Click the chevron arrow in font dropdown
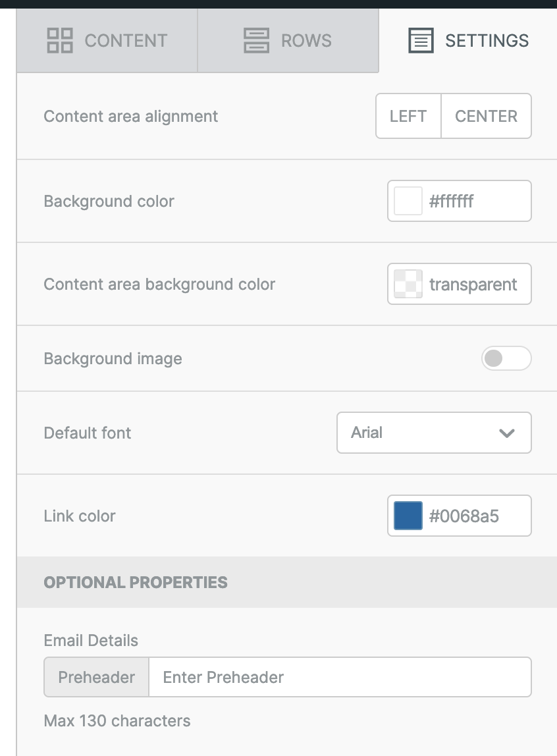This screenshot has width=557, height=756. click(507, 433)
